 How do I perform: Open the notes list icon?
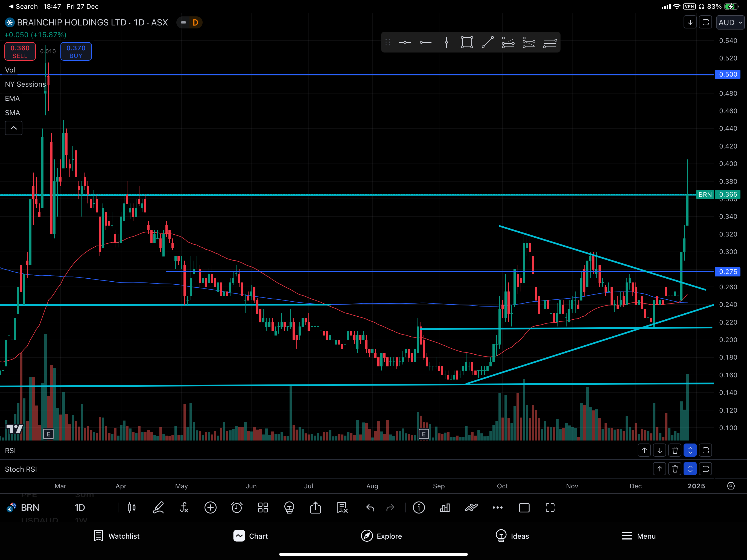pyautogui.click(x=342, y=507)
